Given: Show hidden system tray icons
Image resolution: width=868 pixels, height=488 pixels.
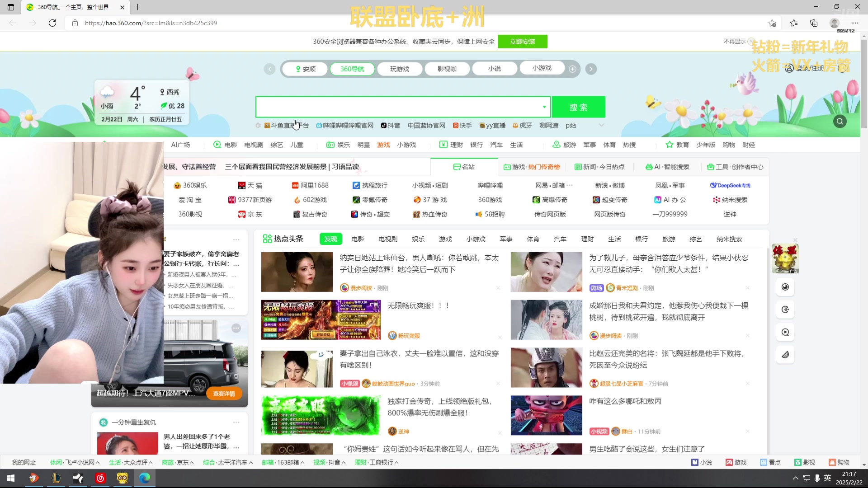Looking at the screenshot, I should click(x=795, y=478).
